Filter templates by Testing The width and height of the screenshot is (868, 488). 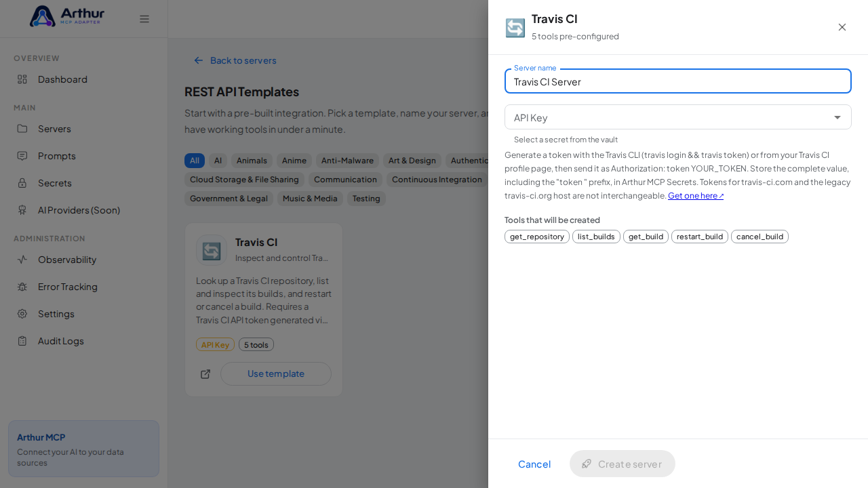[366, 199]
